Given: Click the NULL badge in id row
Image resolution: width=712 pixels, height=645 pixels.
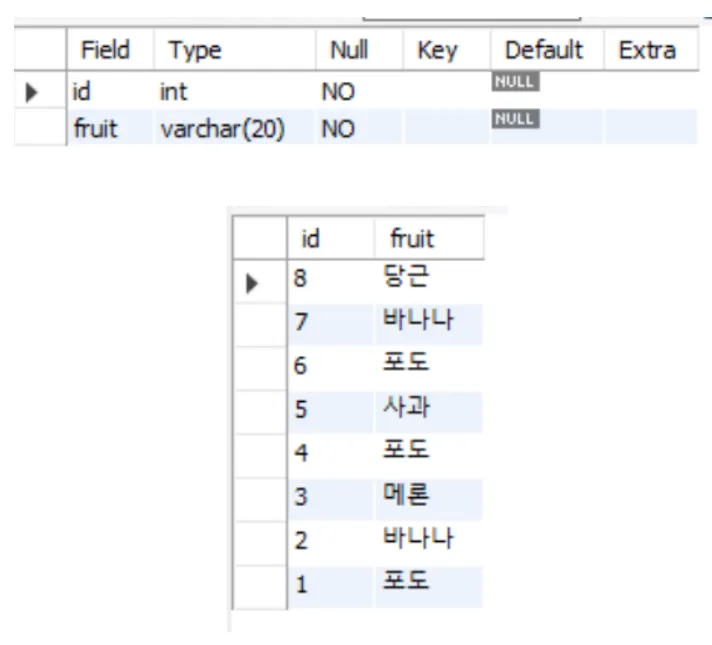Looking at the screenshot, I should [515, 82].
